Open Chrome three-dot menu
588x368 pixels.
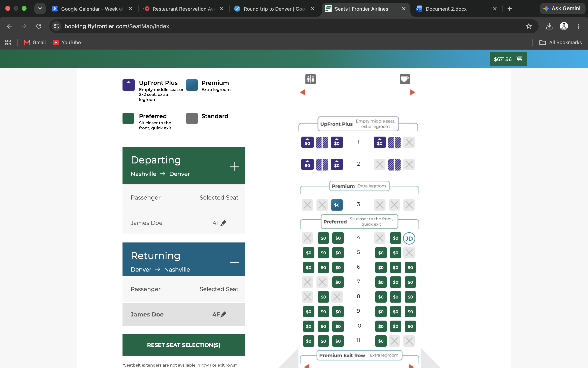tap(579, 26)
